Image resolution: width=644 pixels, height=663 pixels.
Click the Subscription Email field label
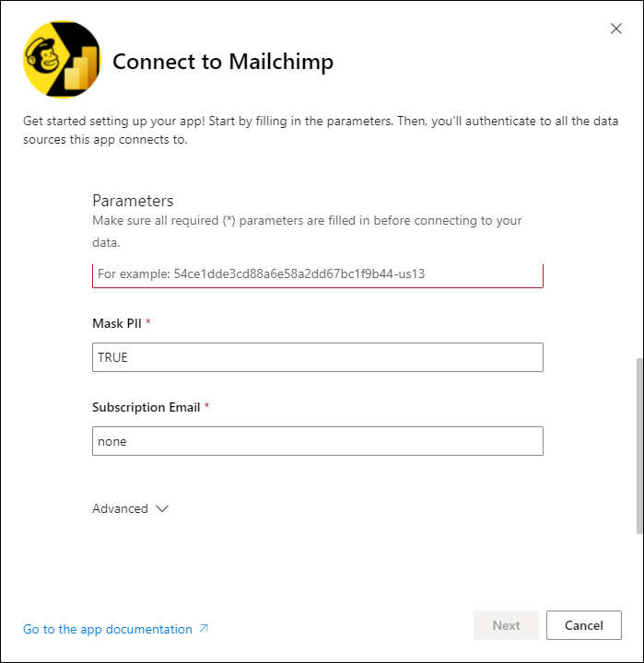pos(146,407)
